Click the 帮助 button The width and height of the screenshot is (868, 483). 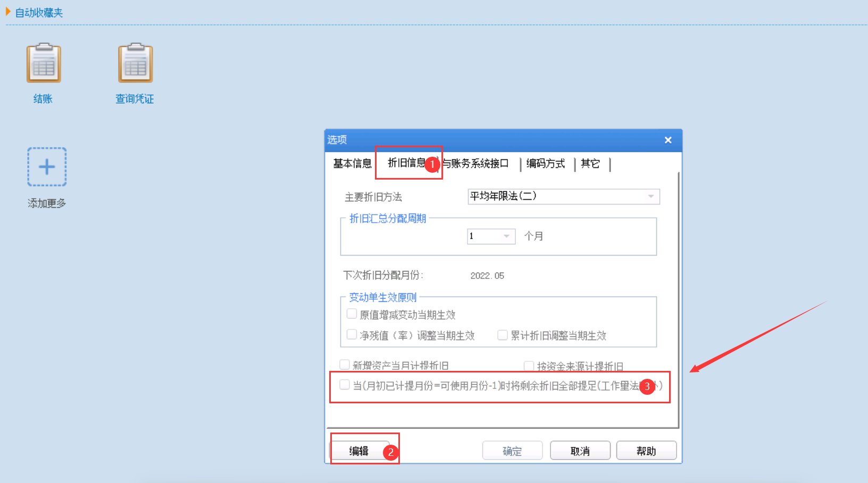click(x=646, y=451)
